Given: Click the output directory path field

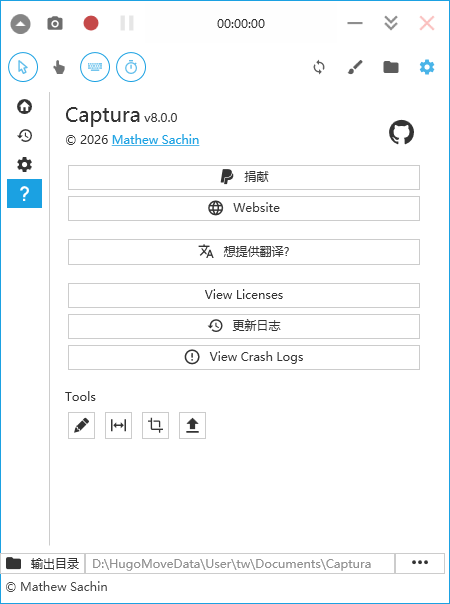Looking at the screenshot, I should pyautogui.click(x=240, y=564).
